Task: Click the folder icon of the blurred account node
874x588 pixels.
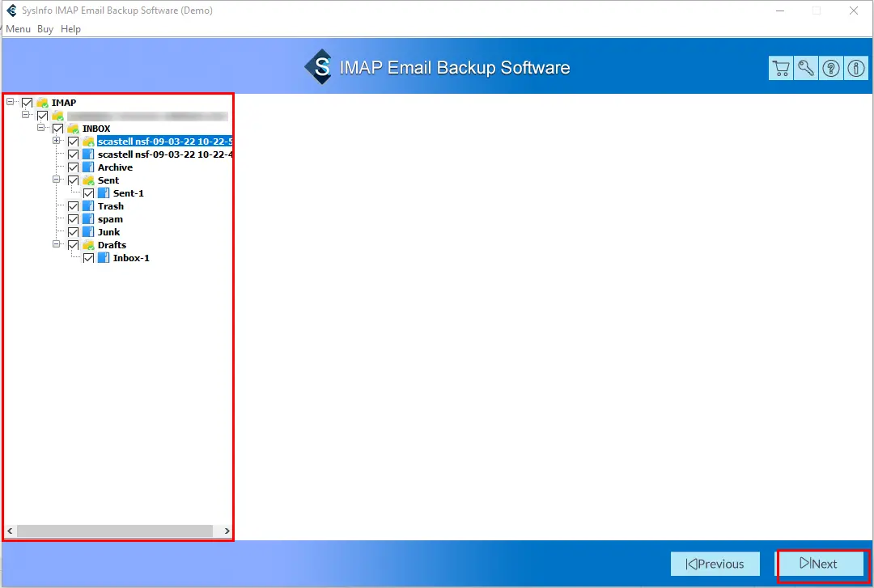Action: pos(58,116)
